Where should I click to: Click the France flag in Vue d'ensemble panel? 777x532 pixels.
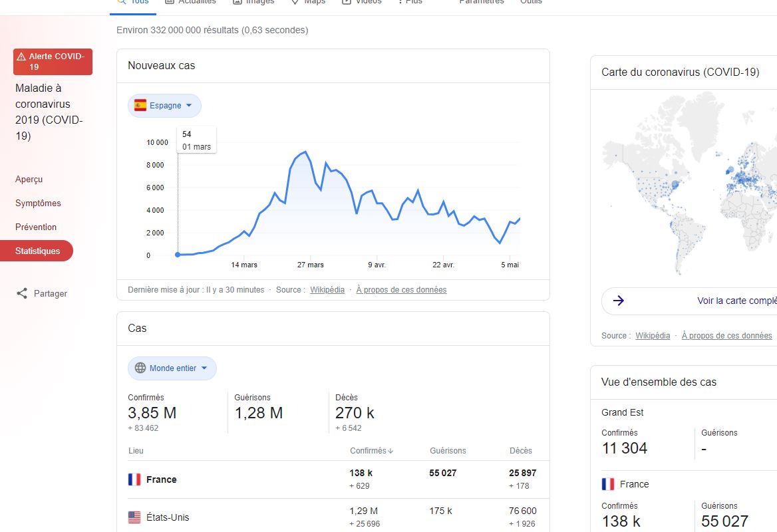tap(608, 484)
